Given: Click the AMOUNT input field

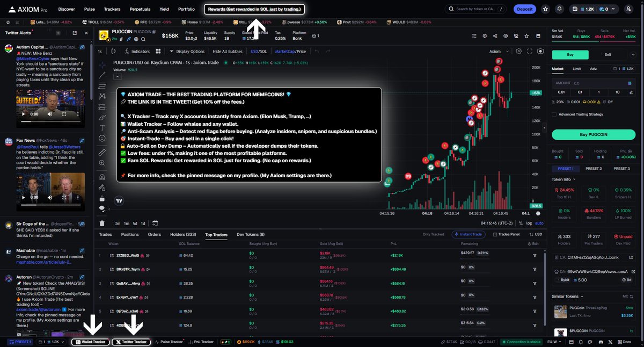Looking at the screenshot, I should (x=593, y=83).
